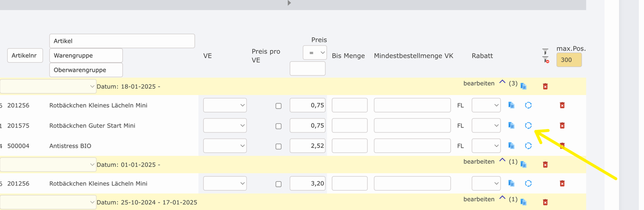Open the Preis comparison operator dropdown
This screenshot has width=644, height=210.
coord(314,53)
